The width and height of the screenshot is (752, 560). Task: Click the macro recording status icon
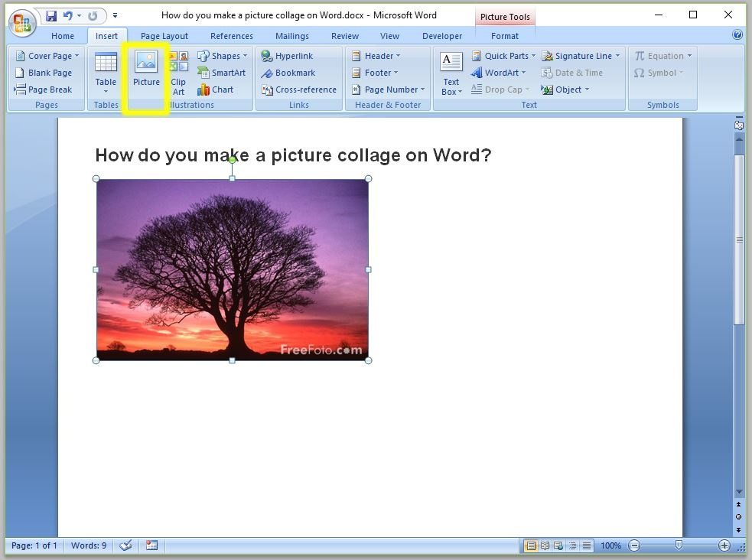[151, 545]
